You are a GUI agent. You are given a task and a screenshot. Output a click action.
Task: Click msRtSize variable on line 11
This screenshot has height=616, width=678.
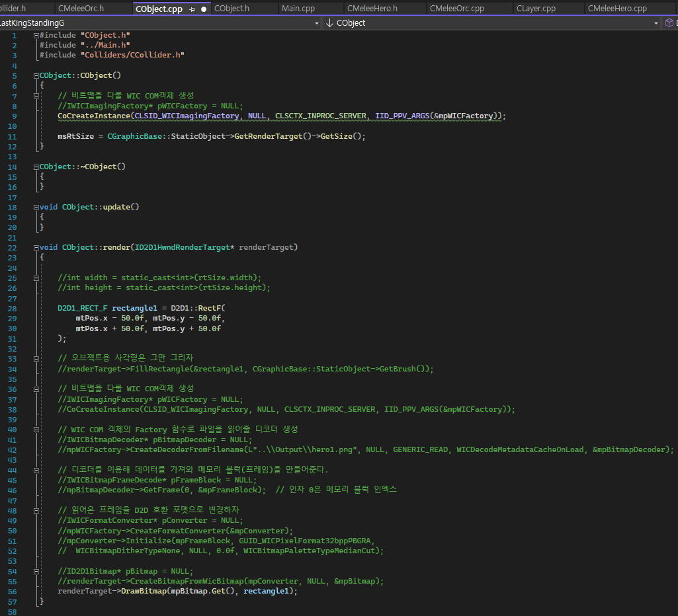[75, 136]
